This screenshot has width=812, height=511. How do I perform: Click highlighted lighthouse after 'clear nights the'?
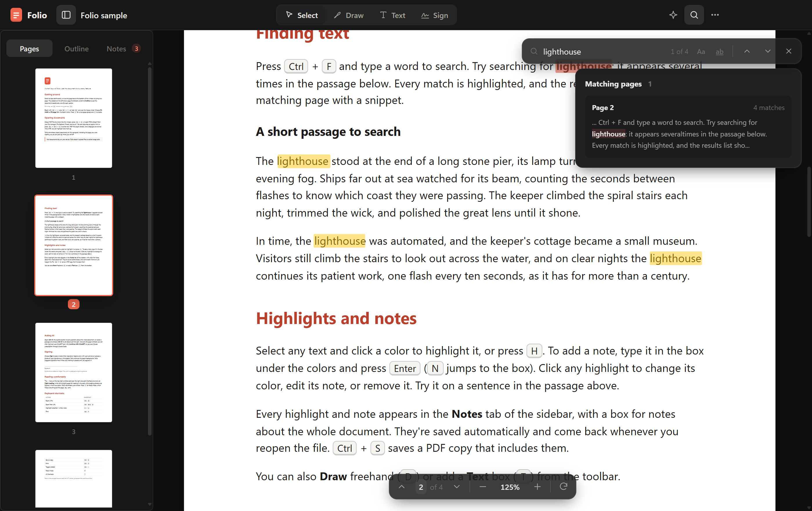(x=676, y=259)
